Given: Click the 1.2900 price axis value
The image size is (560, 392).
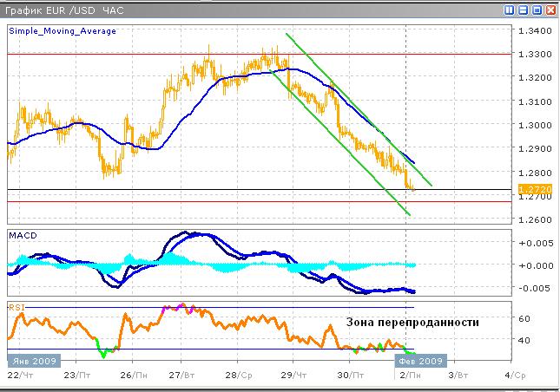Looking at the screenshot, I should coord(535,149).
